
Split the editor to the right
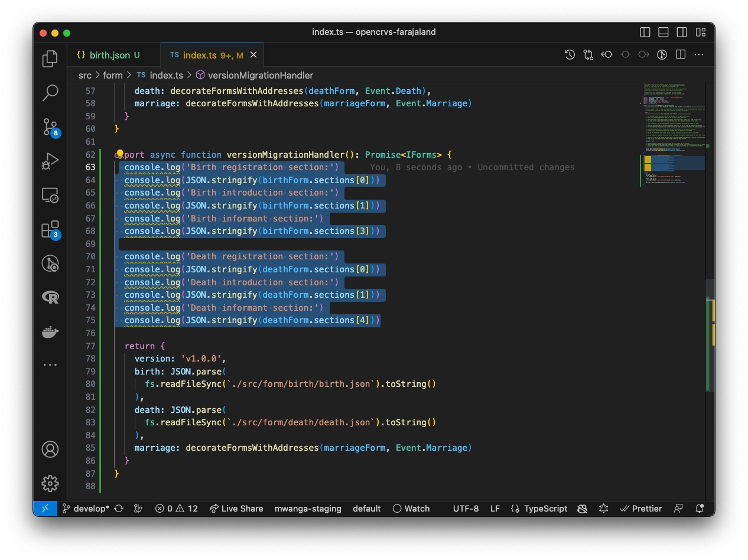(681, 55)
